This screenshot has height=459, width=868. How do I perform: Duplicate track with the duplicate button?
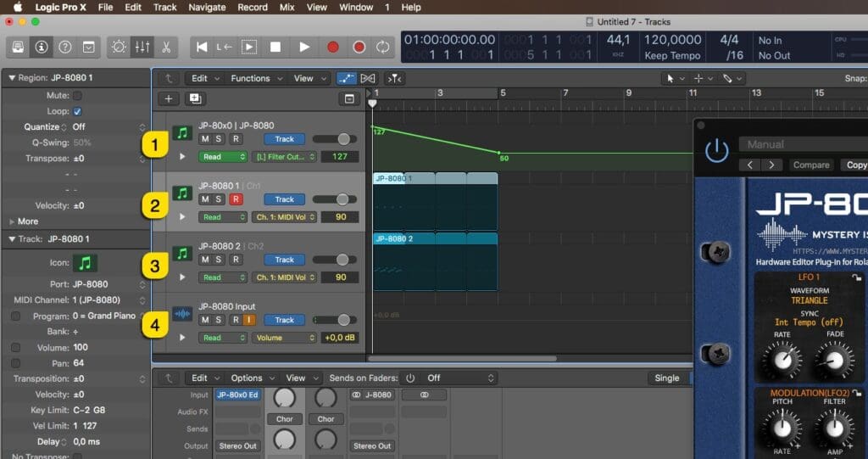pyautogui.click(x=196, y=98)
